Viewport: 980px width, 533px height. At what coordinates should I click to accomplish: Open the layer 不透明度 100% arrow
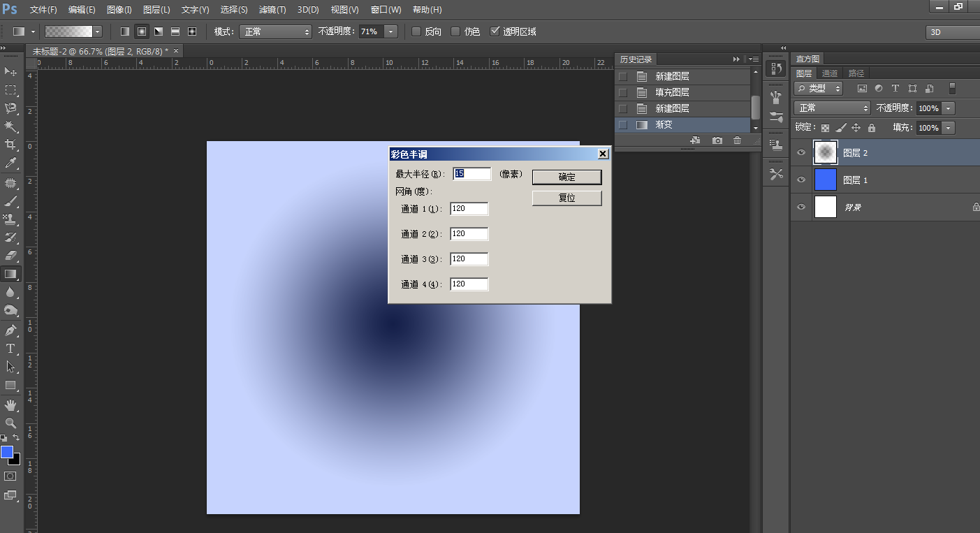click(948, 108)
